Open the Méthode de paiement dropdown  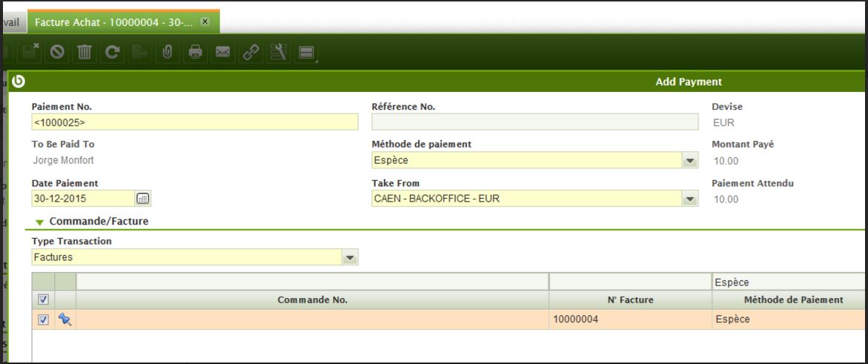pyautogui.click(x=690, y=161)
